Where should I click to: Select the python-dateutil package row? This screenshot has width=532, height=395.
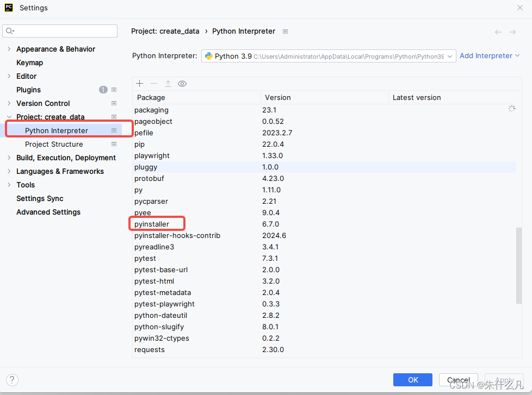[324, 315]
